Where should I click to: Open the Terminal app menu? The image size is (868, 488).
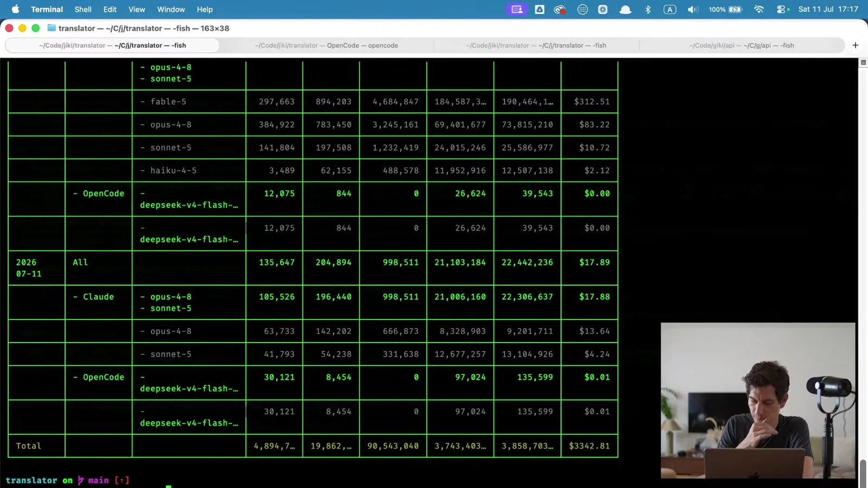tap(47, 9)
